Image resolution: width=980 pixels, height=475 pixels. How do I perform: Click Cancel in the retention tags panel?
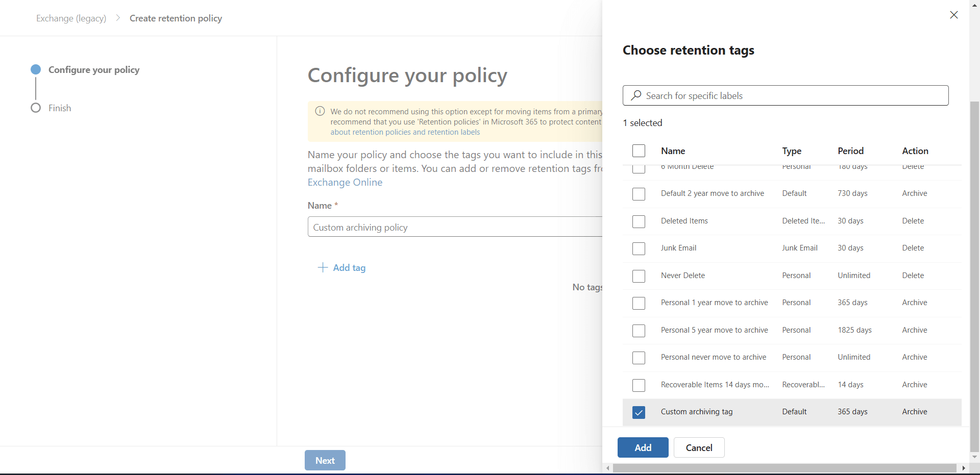699,447
